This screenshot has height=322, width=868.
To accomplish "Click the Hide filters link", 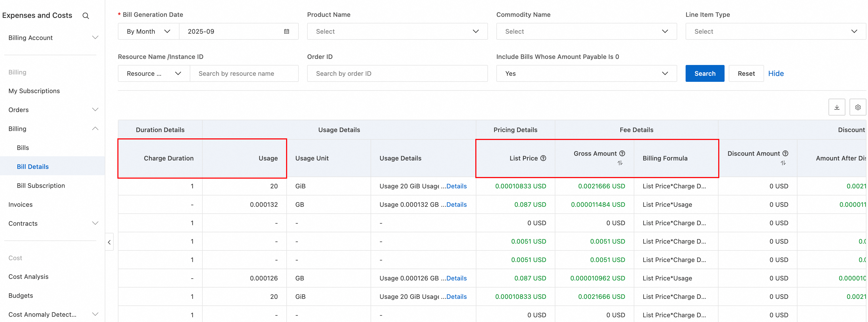I will tap(775, 73).
